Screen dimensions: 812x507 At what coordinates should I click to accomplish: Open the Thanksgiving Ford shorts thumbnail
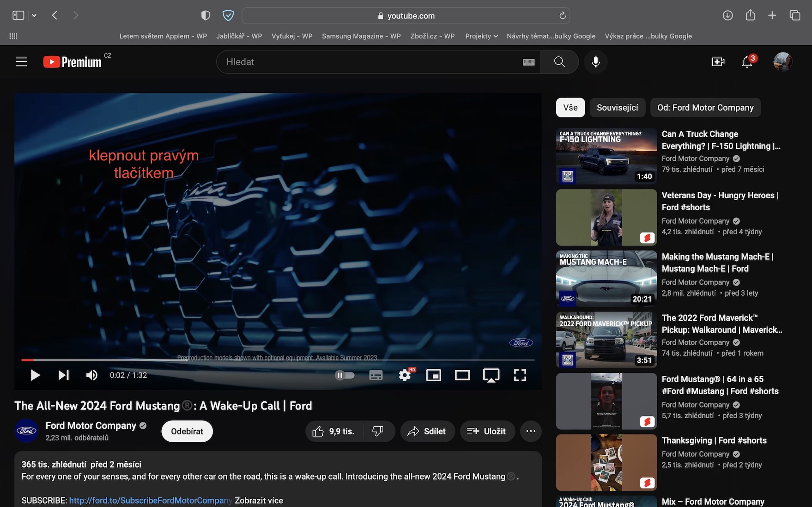click(606, 463)
